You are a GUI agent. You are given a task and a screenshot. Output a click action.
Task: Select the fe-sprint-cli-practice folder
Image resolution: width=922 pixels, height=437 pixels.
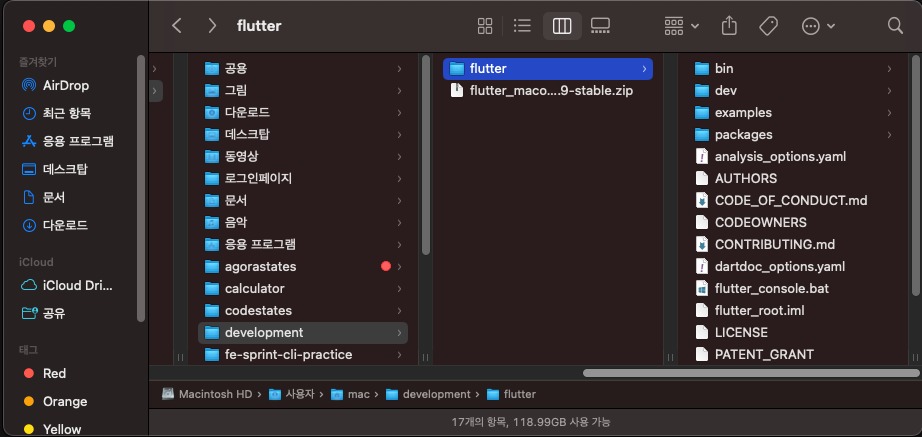tap(303, 355)
